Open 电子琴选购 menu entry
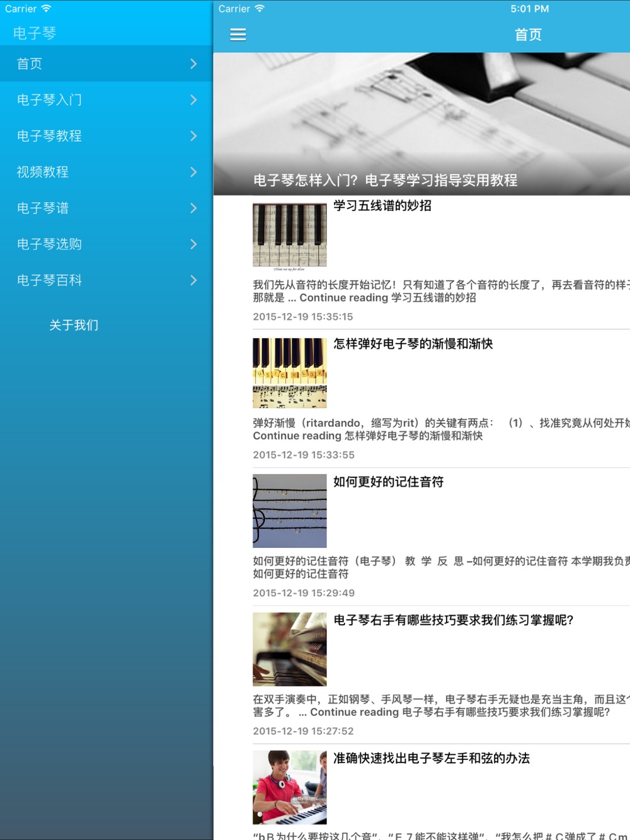Image resolution: width=630 pixels, height=840 pixels. pos(106,244)
